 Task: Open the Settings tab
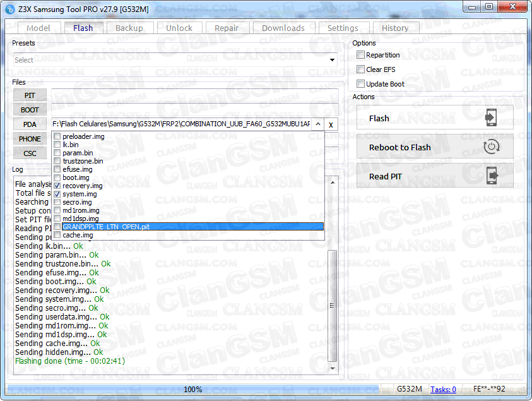click(343, 28)
